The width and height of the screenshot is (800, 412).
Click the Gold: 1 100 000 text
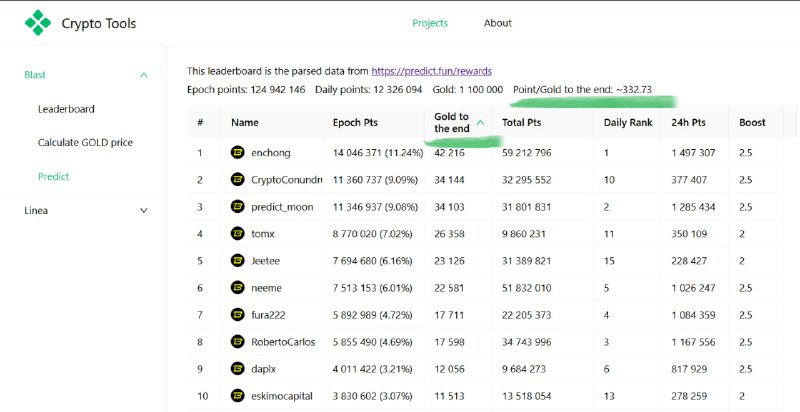coord(467,90)
